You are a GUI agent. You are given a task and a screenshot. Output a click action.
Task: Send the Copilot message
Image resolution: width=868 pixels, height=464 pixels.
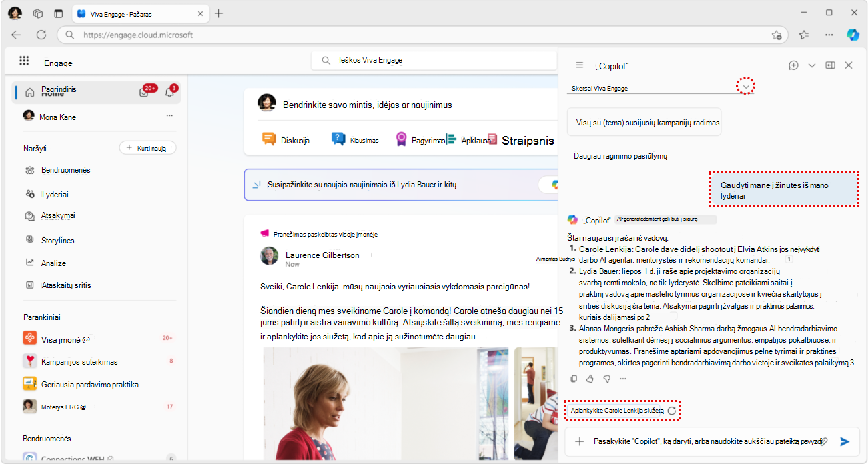[x=845, y=441]
